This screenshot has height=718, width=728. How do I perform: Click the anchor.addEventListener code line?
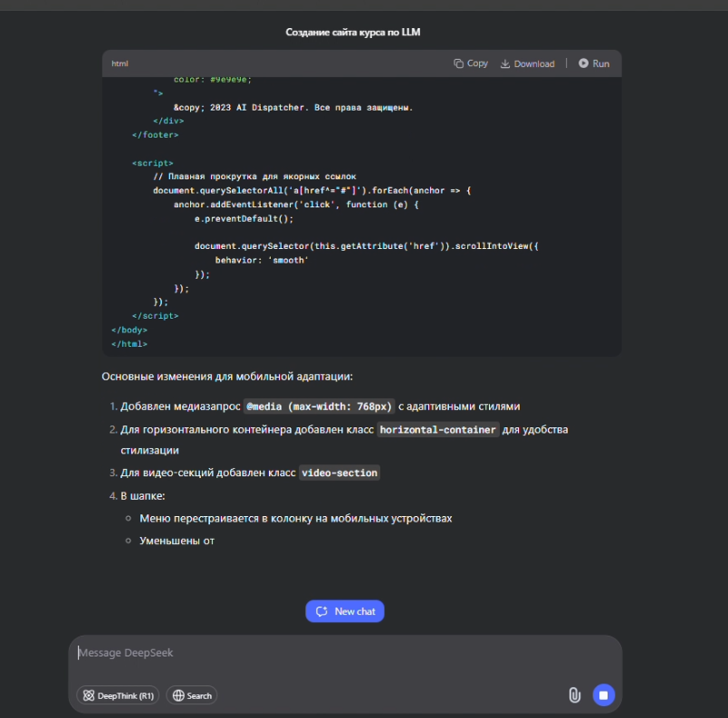tap(296, 205)
